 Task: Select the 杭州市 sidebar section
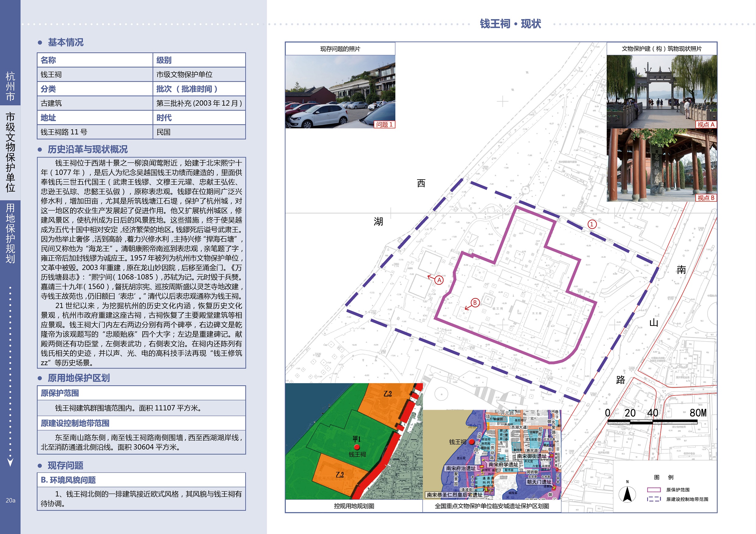[x=10, y=86]
